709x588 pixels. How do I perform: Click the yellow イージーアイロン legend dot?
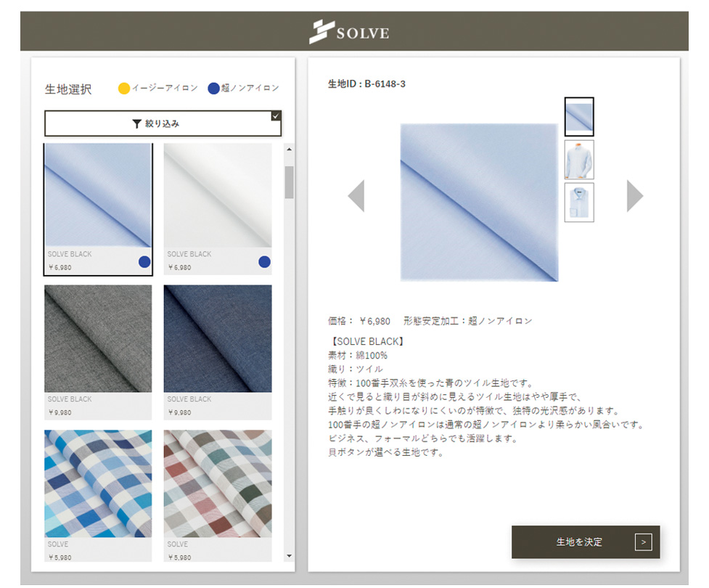[124, 89]
